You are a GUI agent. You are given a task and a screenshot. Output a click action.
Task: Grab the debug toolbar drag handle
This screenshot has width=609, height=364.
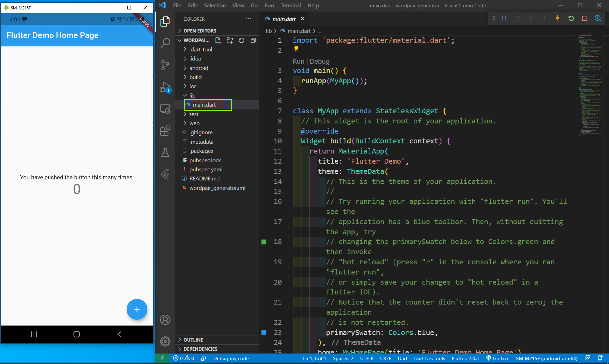click(x=494, y=19)
